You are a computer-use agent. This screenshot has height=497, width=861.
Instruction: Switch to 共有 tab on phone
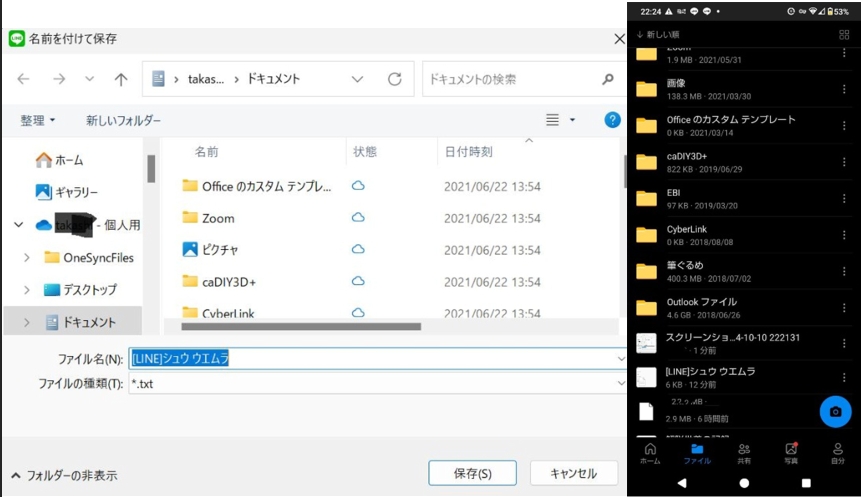(x=744, y=454)
